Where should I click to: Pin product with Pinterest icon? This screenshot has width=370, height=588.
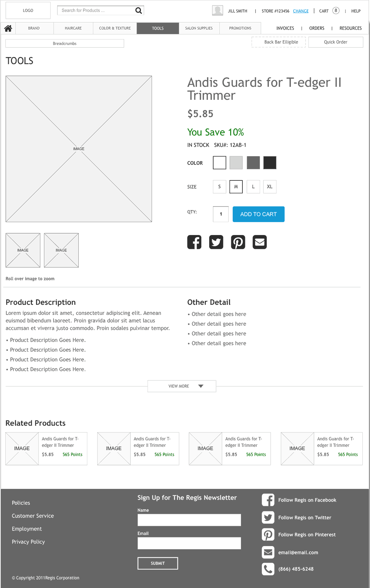point(238,242)
